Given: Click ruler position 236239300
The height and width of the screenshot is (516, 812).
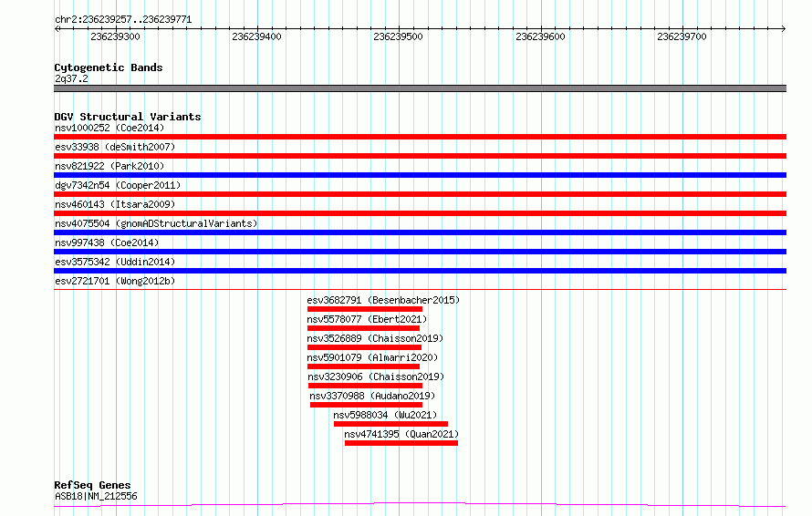Looking at the screenshot, I should point(115,36).
